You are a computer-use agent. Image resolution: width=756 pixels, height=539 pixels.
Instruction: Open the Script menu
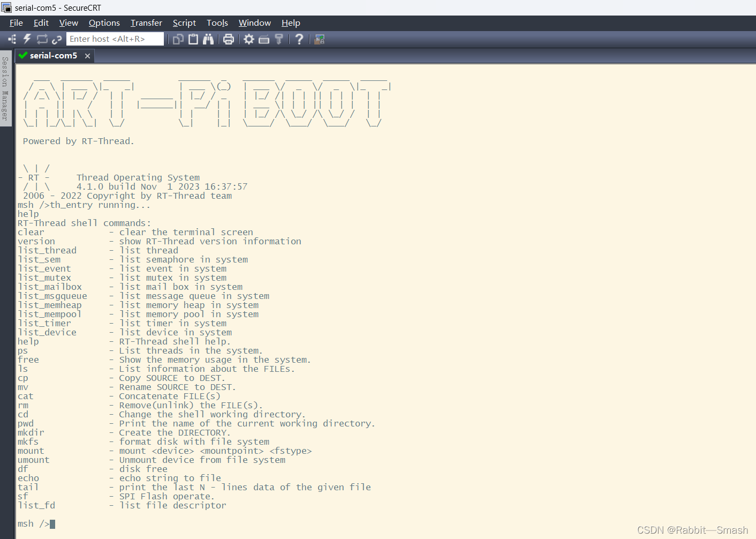tap(184, 23)
